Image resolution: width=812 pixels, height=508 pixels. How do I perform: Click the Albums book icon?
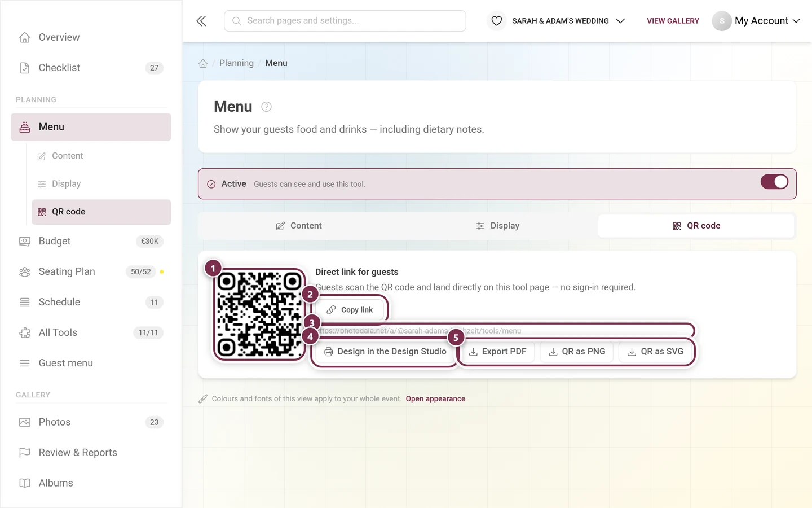tap(25, 483)
